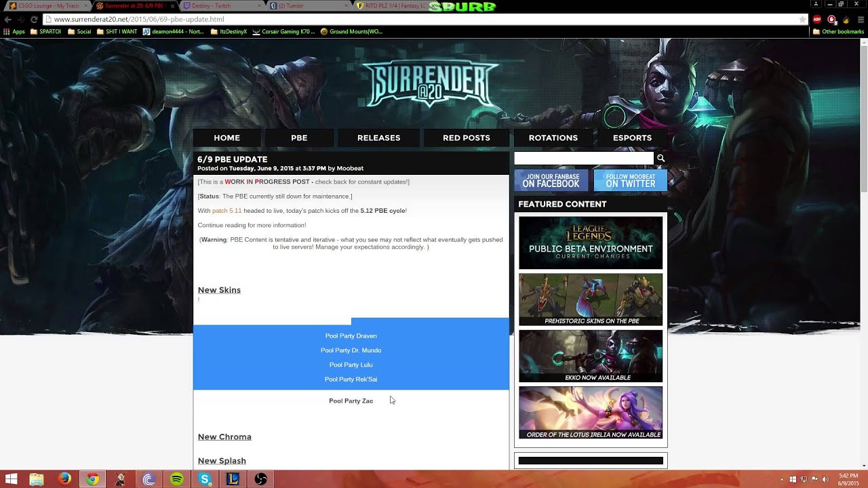The image size is (868, 488).
Task: Bookmark this page with the star icon
Action: pos(803,20)
